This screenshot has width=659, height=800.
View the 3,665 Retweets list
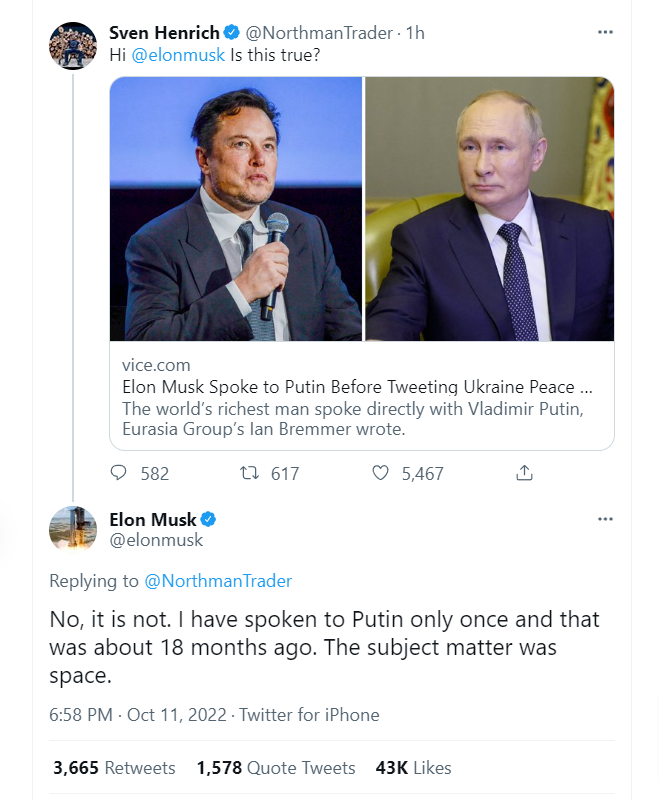pyautogui.click(x=114, y=768)
